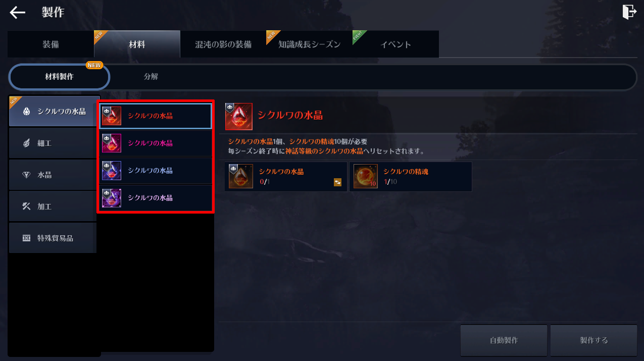The height and width of the screenshot is (361, 644).
Task: Select the purple シクルワの水晶 list item
Action: point(156,198)
